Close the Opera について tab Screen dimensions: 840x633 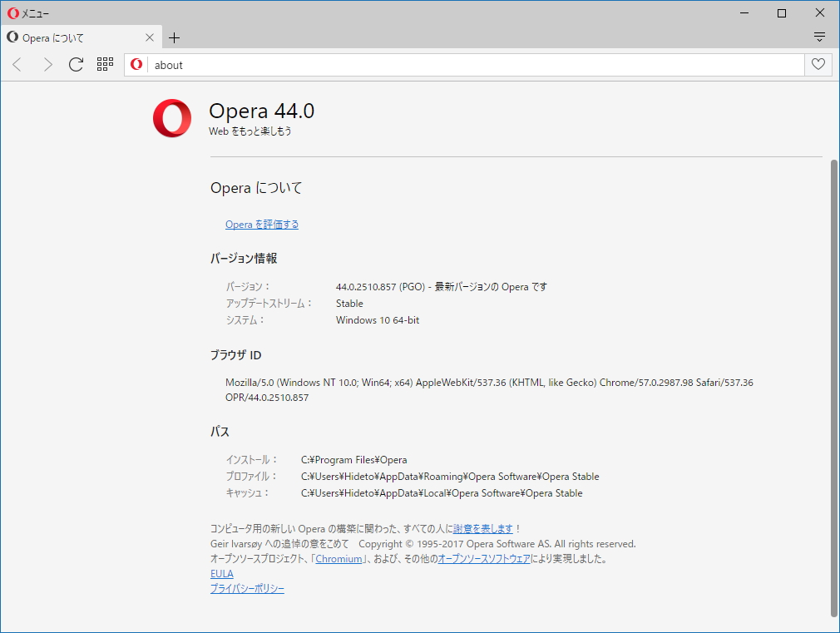tap(150, 37)
